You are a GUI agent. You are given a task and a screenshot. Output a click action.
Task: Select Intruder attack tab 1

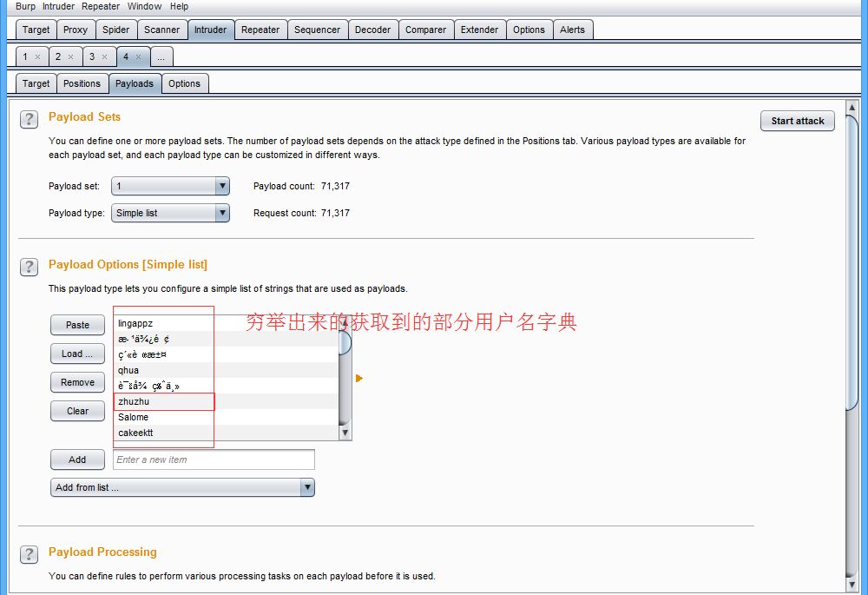pos(25,56)
